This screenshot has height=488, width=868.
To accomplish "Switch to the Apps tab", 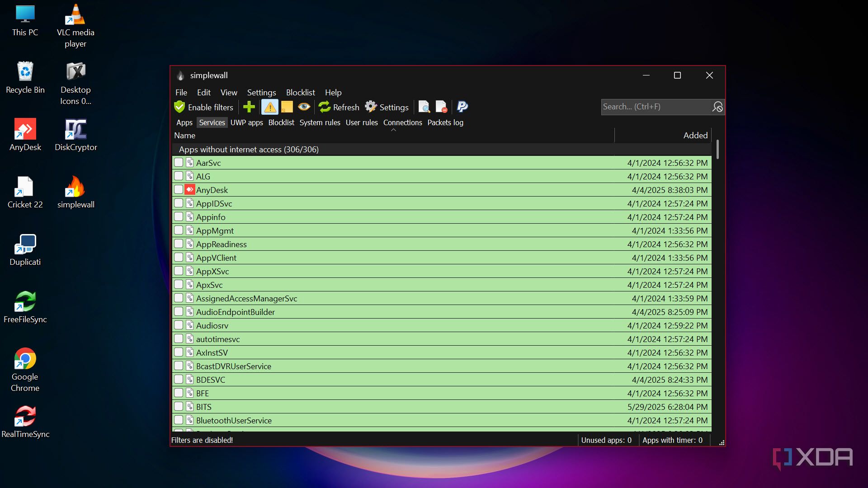I will (x=184, y=122).
